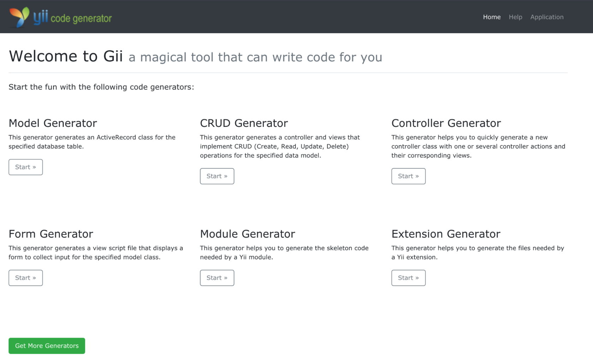
Task: Click the CRUD Generator heading
Action: (x=244, y=123)
